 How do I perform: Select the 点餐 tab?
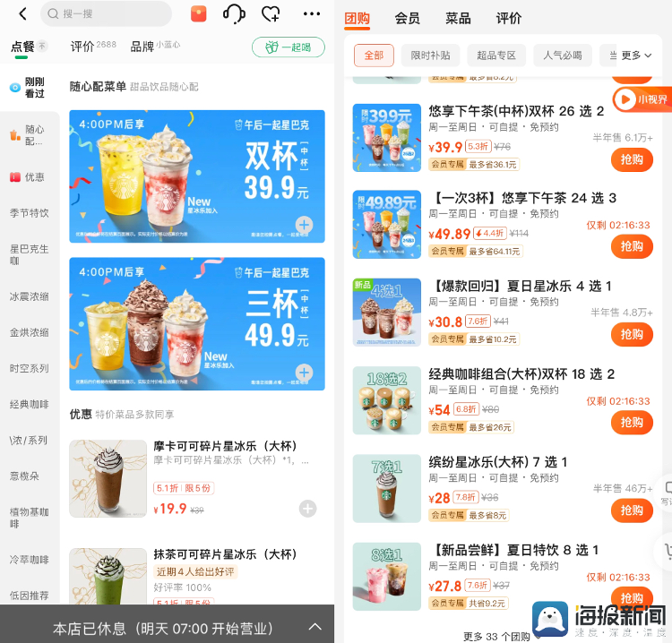[x=23, y=47]
